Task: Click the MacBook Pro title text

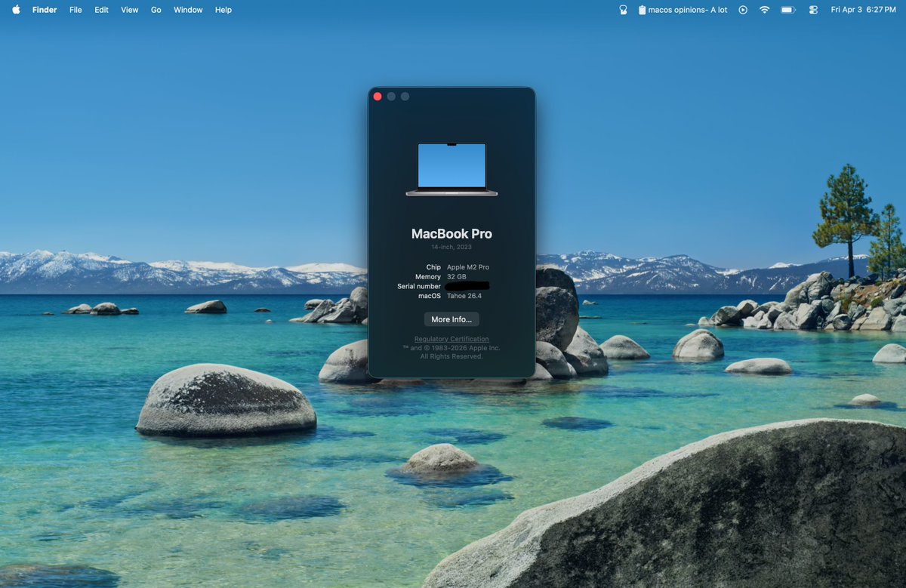Action: click(x=451, y=234)
